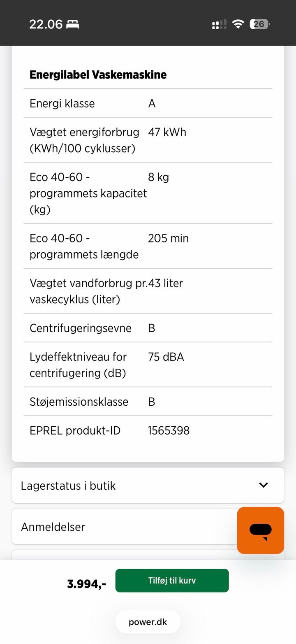The height and width of the screenshot is (644, 296).
Task: Tap the power.dk address pill
Action: click(x=148, y=622)
